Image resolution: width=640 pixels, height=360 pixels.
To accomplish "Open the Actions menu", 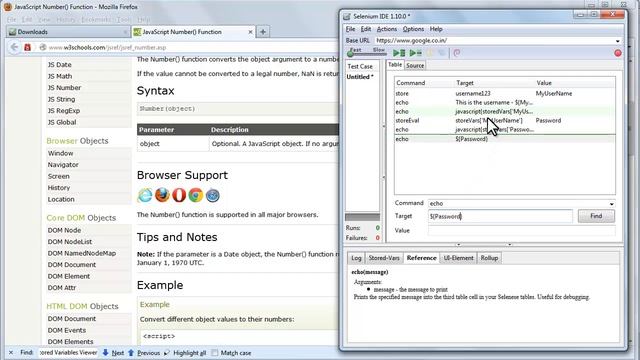I will tap(387, 29).
